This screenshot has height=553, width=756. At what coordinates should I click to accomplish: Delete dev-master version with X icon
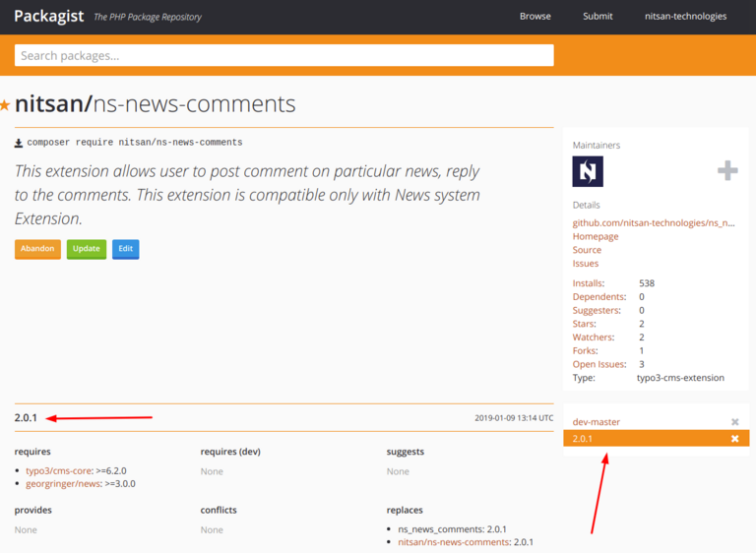tap(734, 422)
